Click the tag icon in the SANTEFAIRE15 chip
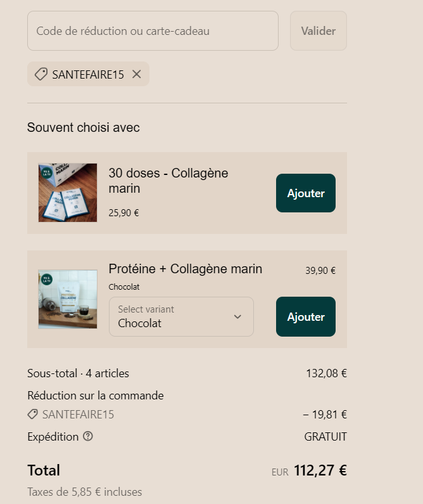This screenshot has width=423, height=504. [41, 74]
